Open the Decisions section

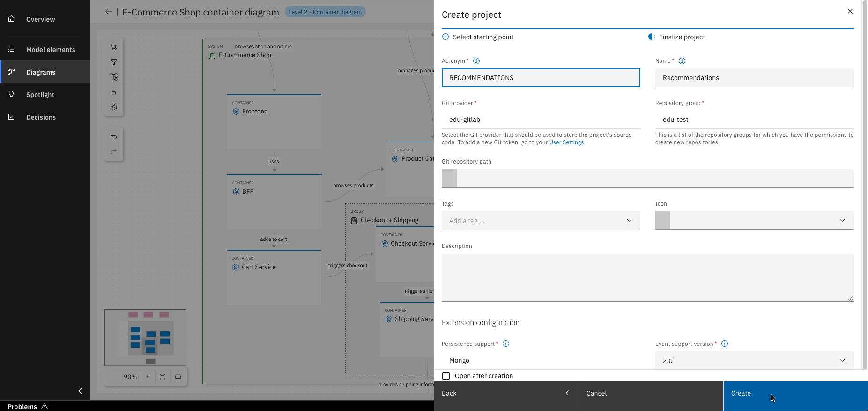(45, 117)
